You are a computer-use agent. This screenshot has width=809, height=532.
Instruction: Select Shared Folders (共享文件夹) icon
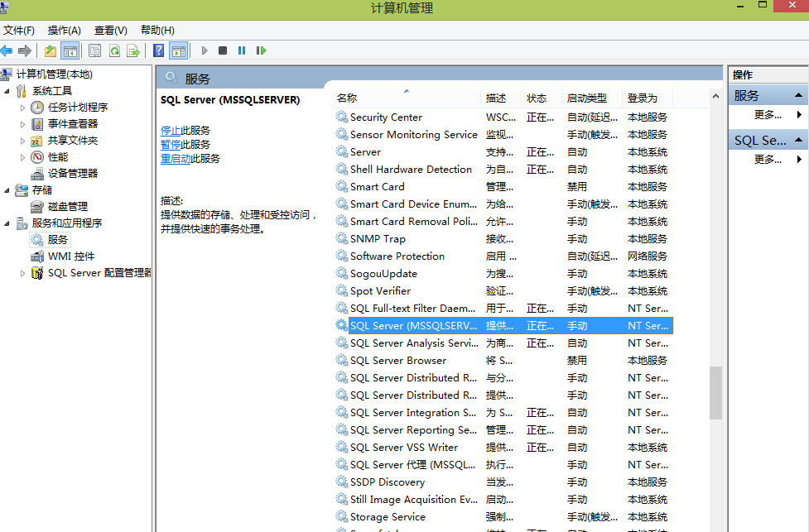click(36, 140)
